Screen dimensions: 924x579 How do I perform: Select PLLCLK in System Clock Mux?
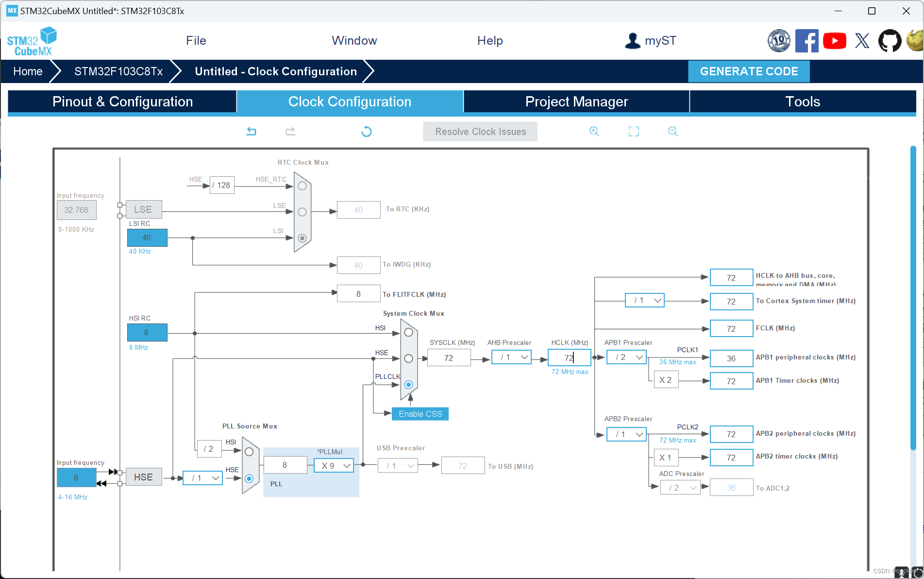(x=408, y=385)
